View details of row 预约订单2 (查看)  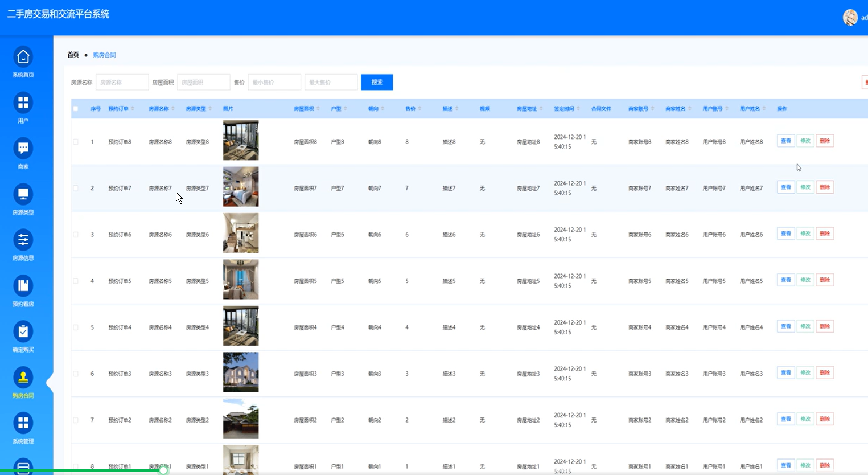pyautogui.click(x=785, y=419)
